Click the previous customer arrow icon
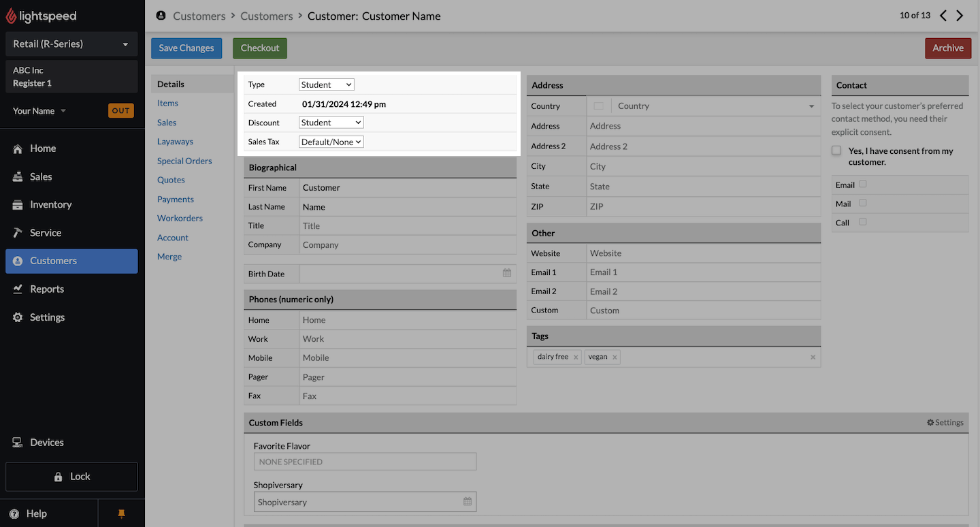 coord(943,16)
